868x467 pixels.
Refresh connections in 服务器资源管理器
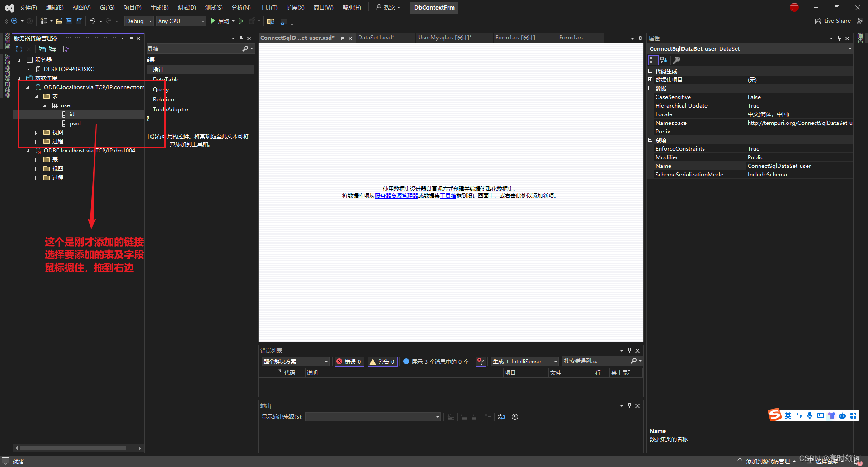pos(19,49)
